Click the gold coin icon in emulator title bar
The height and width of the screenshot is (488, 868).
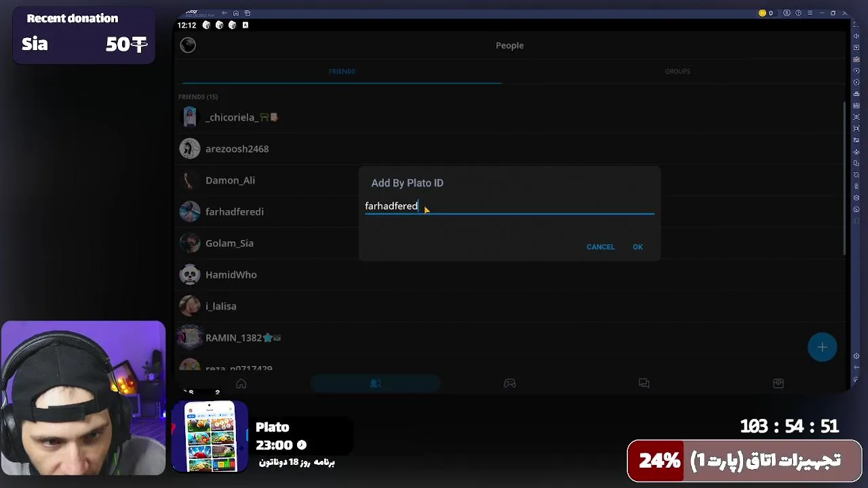pos(762,13)
